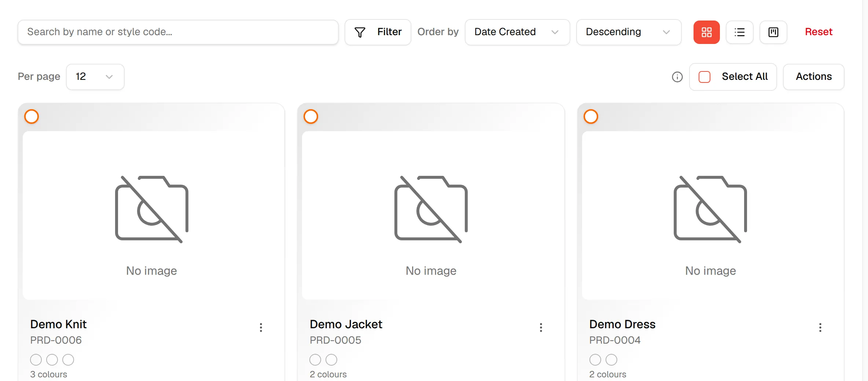Click the first colour swatch of Demo Knit
Screen dimensions: 868x381
(36, 360)
